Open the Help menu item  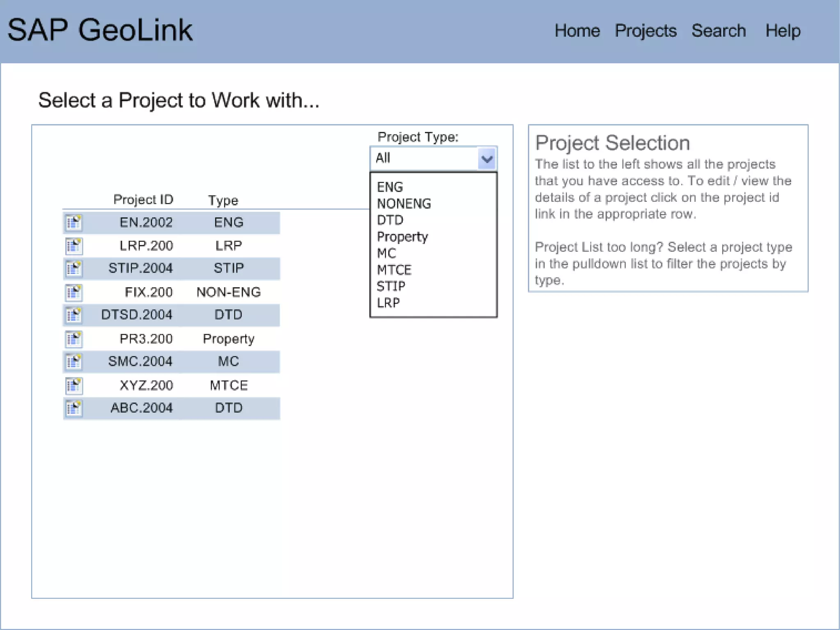click(x=783, y=31)
